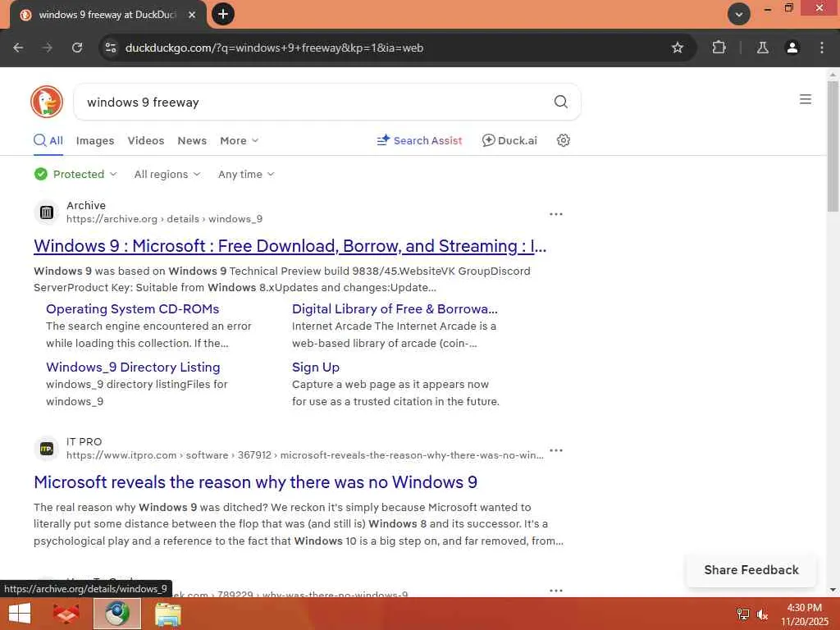Viewport: 840px width, 630px height.
Task: Expand the Any time filter dropdown
Action: (x=246, y=174)
